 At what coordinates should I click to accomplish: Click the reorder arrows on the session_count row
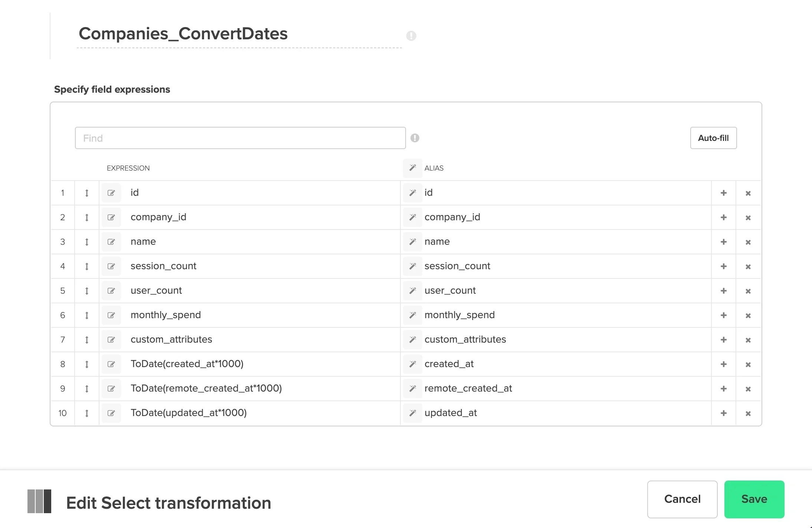(87, 266)
